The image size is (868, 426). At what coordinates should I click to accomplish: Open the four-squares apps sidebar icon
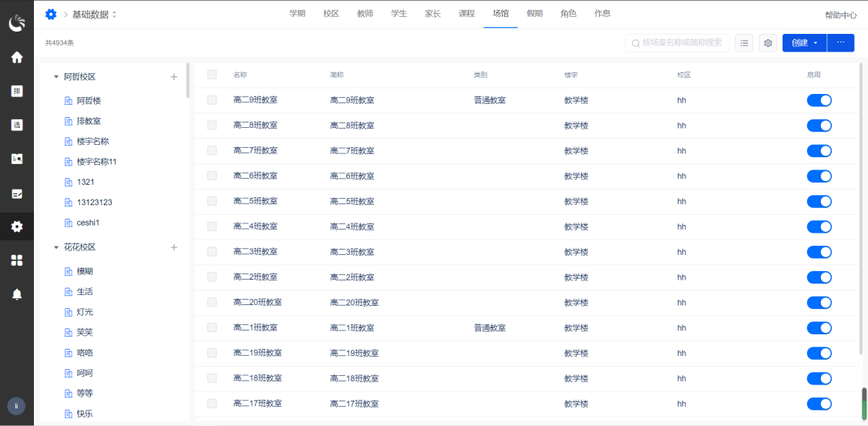click(x=17, y=260)
